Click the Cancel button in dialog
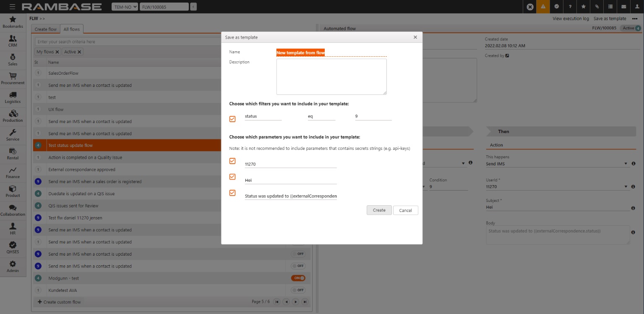 [405, 210]
